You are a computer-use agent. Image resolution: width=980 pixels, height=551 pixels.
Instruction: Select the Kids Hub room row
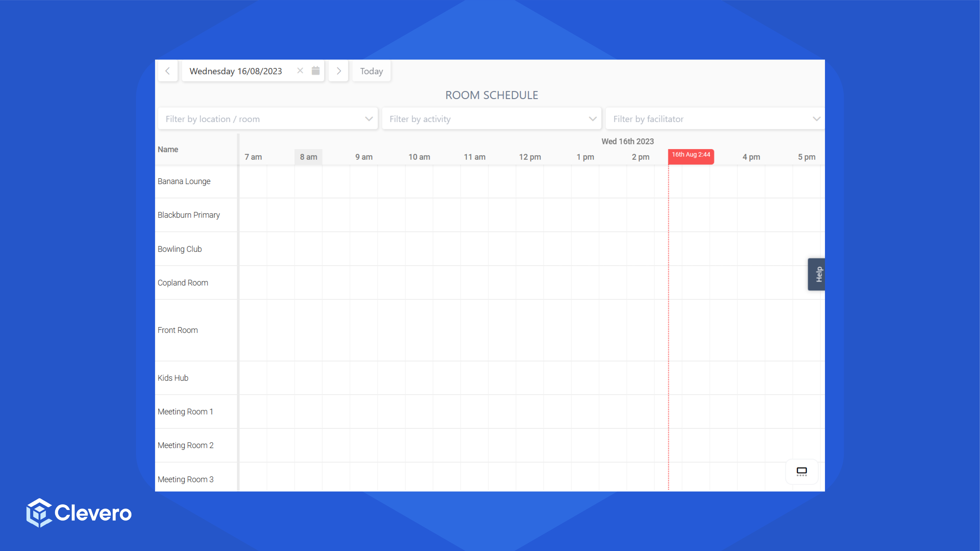pyautogui.click(x=173, y=378)
